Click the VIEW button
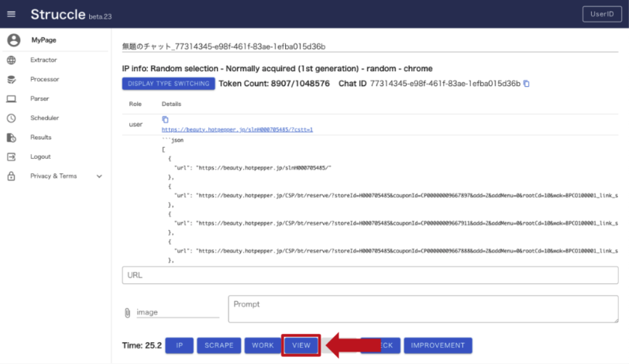The width and height of the screenshot is (629, 364). 301,345
